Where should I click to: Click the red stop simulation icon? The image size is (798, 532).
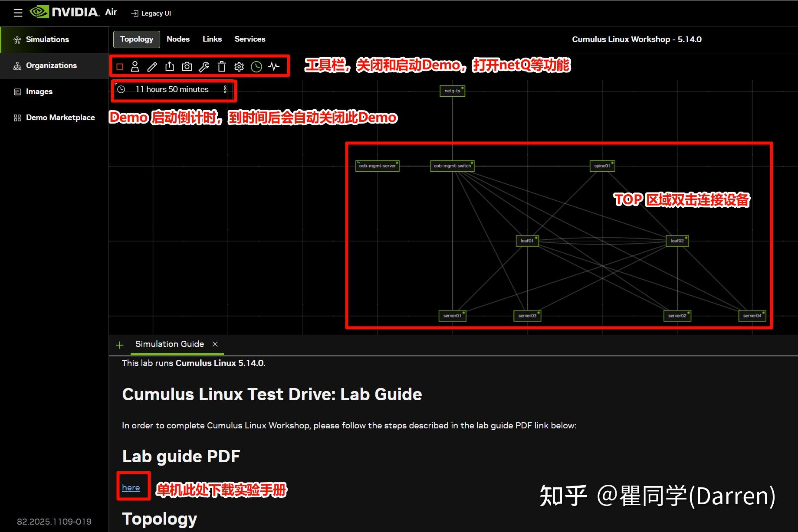point(119,66)
